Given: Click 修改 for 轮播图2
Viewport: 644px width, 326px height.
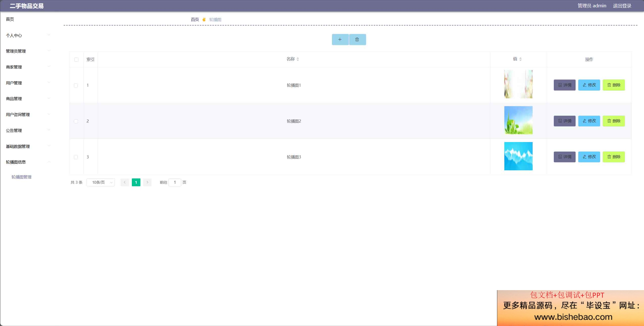Looking at the screenshot, I should [x=589, y=121].
